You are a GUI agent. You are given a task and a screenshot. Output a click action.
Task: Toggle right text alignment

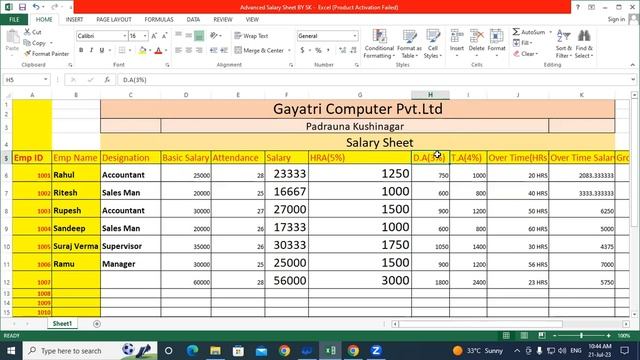click(199, 50)
